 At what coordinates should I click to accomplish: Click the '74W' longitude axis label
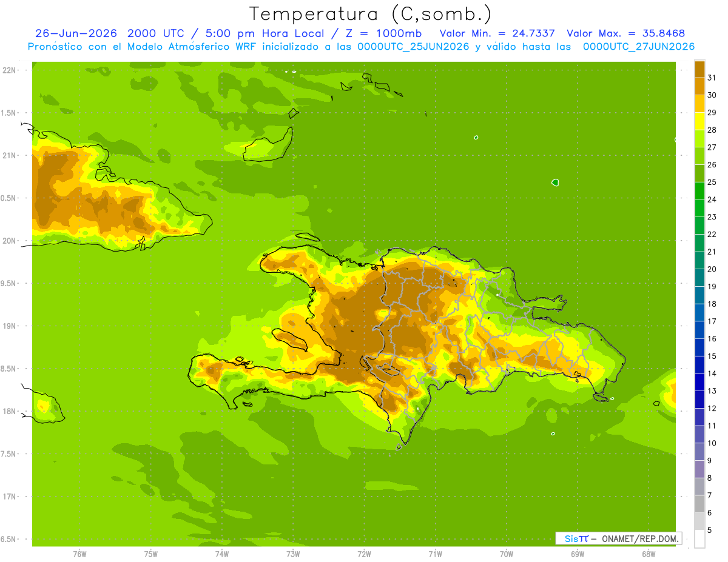click(222, 554)
